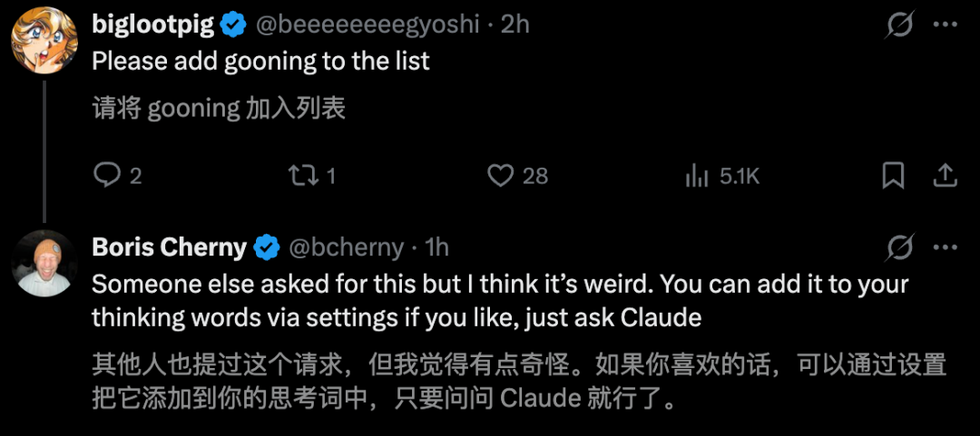
Task: Repost biglootpig's gooning tweet
Action: 300,175
